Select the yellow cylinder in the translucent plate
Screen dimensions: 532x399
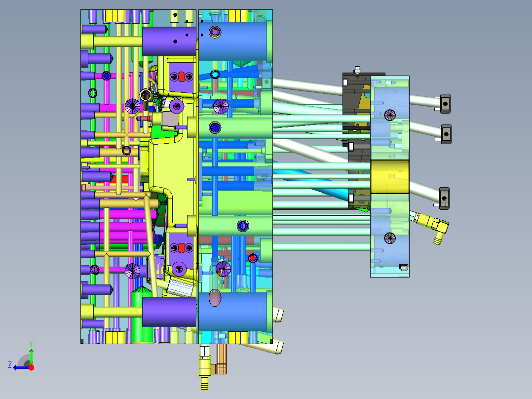[x=389, y=177]
